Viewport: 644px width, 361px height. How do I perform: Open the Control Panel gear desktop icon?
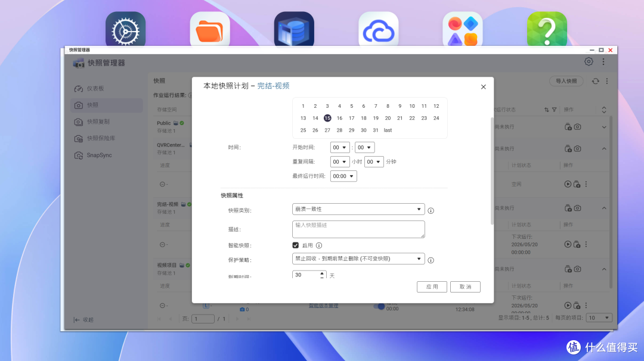coord(125,29)
